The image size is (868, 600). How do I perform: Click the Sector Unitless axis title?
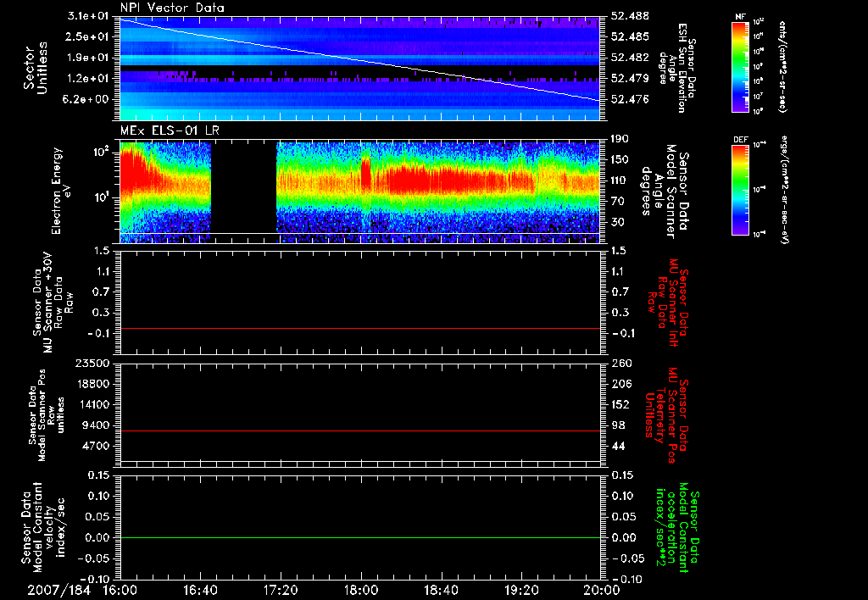pyautogui.click(x=36, y=68)
